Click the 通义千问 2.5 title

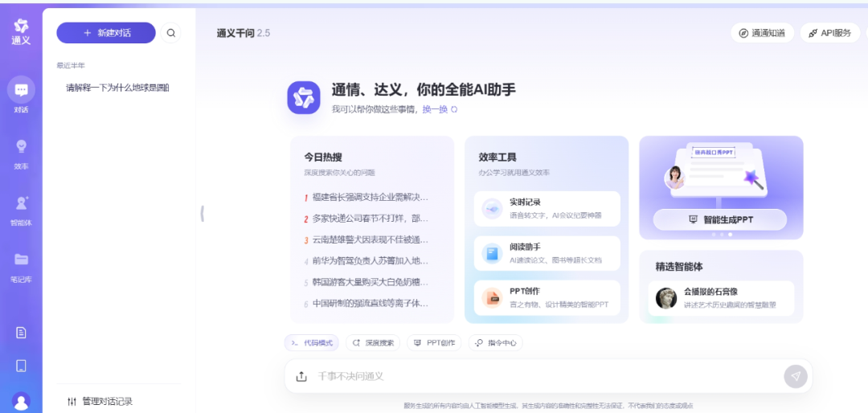[244, 33]
